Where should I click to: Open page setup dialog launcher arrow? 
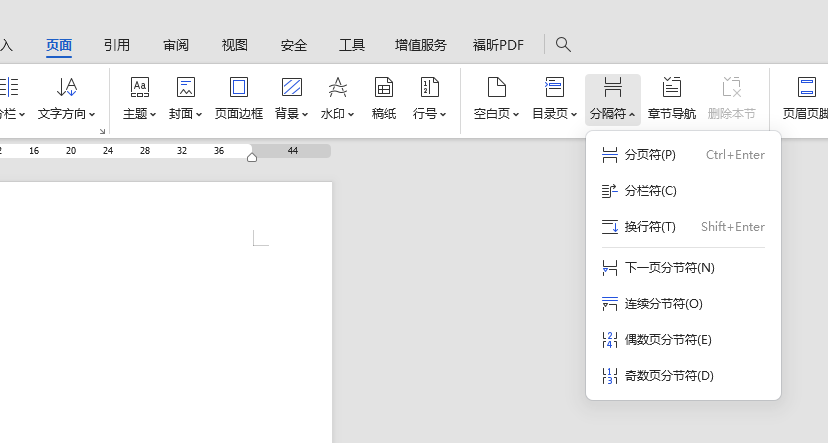(102, 131)
